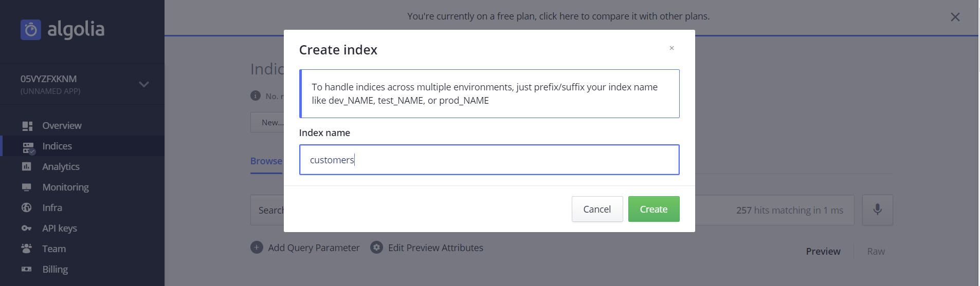Screen dimensions: 980x286
Task: Open the Team people icon
Action: [27, 249]
